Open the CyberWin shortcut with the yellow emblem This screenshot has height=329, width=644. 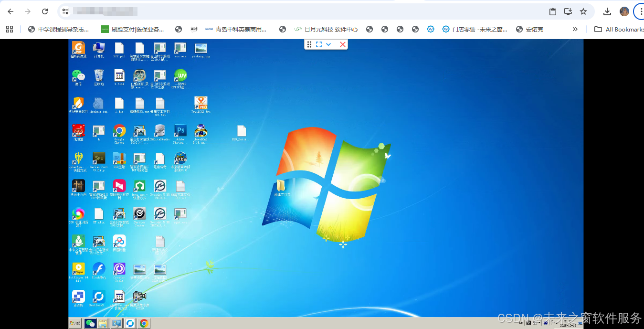tap(78, 162)
